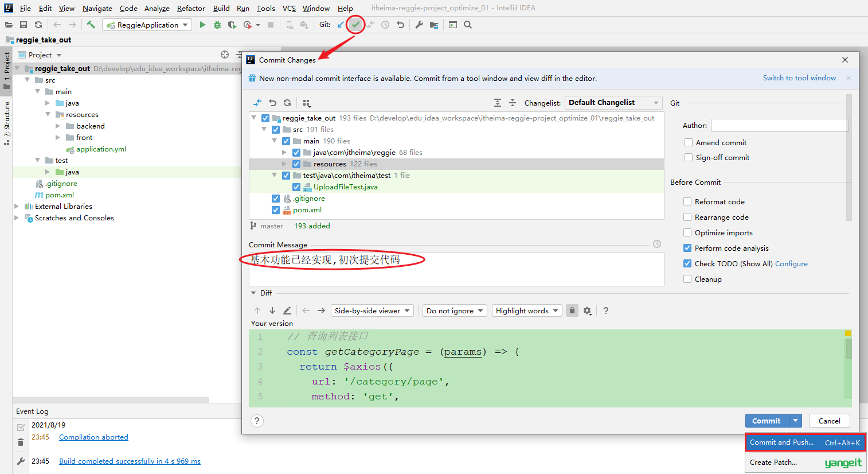
Task: Enable Cleanup checkbox
Action: [x=687, y=279]
